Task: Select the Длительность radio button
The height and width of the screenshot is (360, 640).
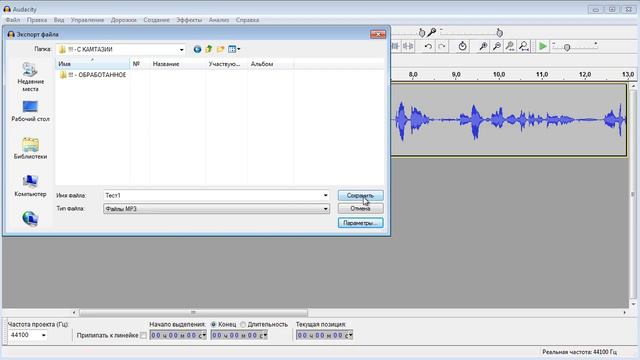Action: 243,324
